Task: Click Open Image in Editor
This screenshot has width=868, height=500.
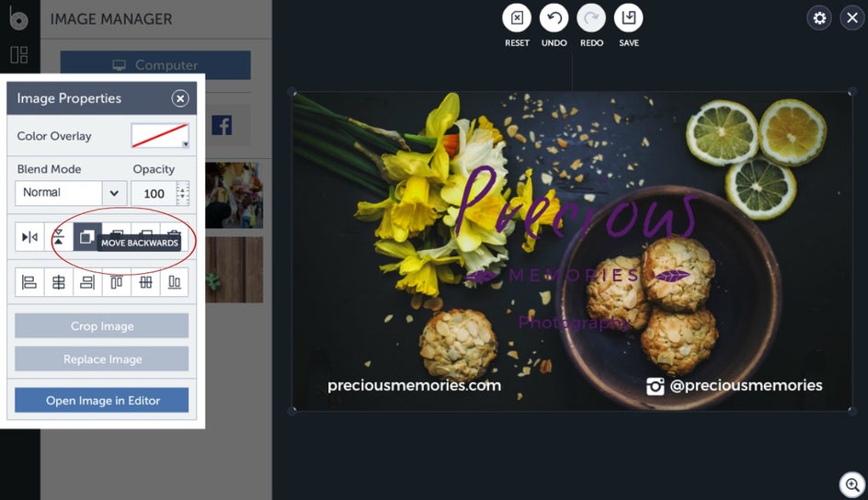Action: pyautogui.click(x=102, y=400)
